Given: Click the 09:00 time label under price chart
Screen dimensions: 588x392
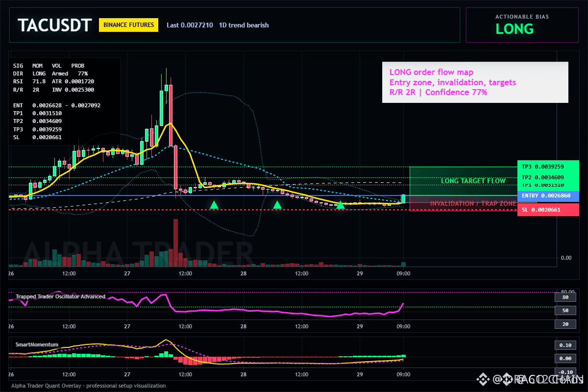Looking at the screenshot, I should pos(403,273).
